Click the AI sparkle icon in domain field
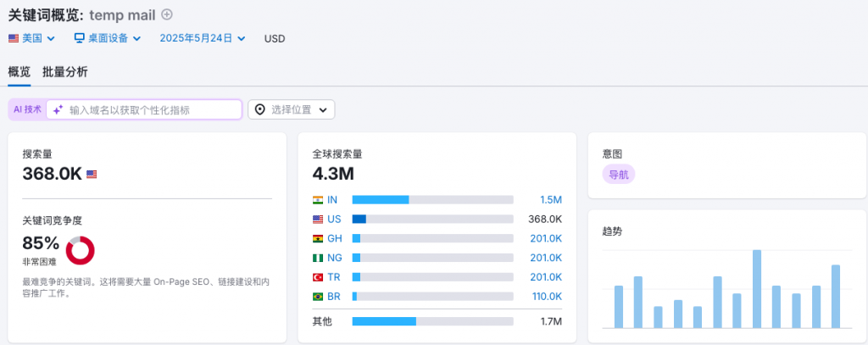 (58, 109)
